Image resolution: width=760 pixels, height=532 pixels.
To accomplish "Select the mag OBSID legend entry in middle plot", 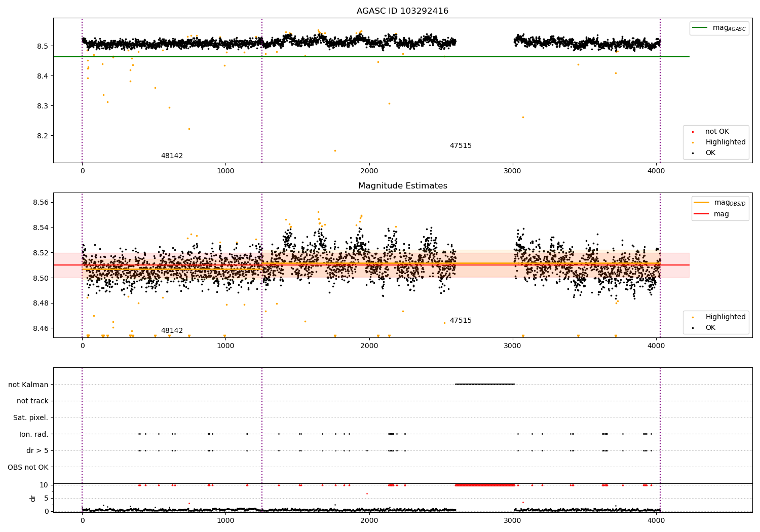I will 720,203.
